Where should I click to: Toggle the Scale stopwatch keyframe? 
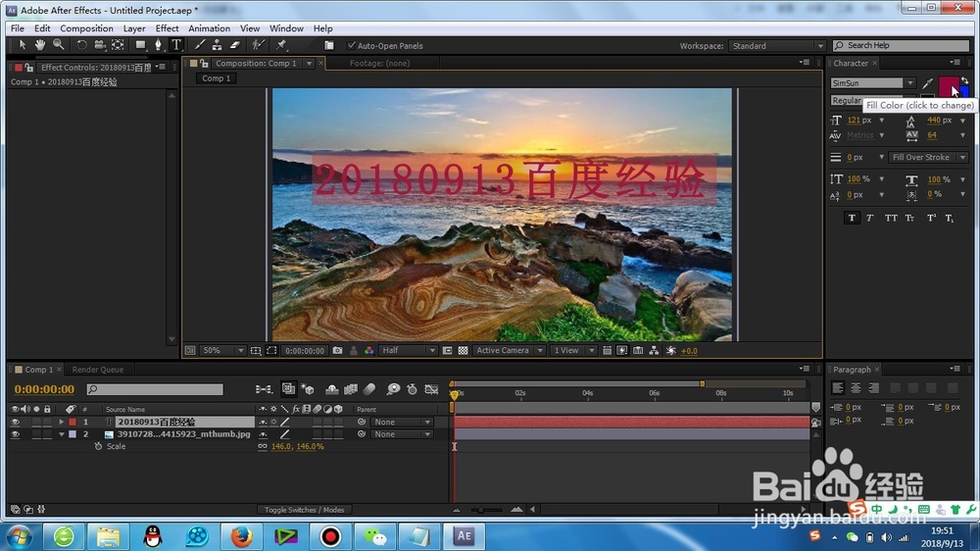tap(98, 446)
